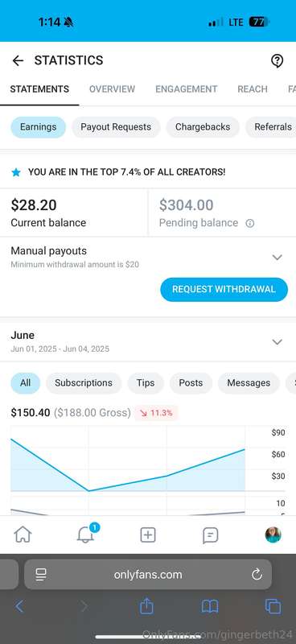Select the Messages filter chip
Image resolution: width=296 pixels, height=644 pixels.
pyautogui.click(x=249, y=383)
